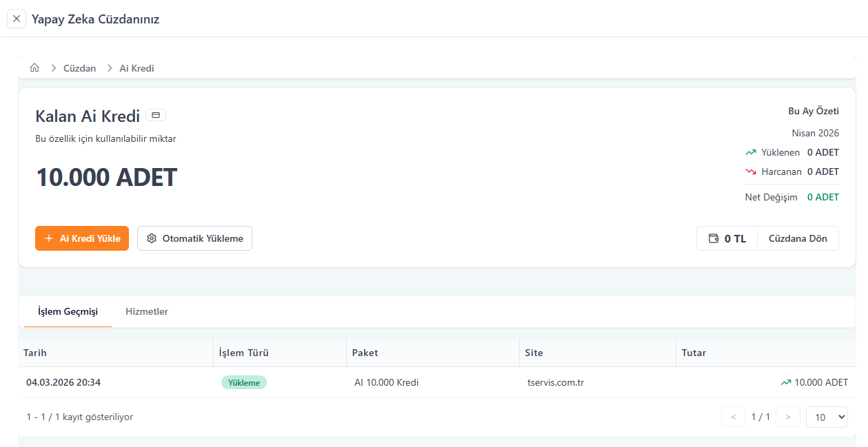Click the Tutar column header
The height and width of the screenshot is (447, 868).
(x=694, y=353)
